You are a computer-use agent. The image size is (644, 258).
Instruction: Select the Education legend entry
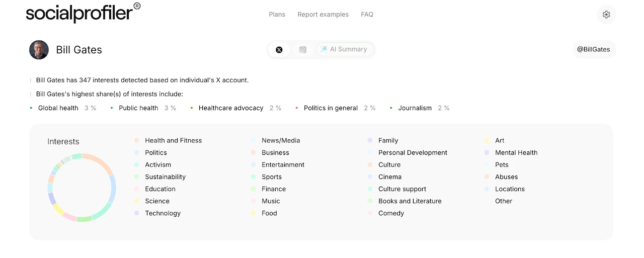pyautogui.click(x=155, y=189)
